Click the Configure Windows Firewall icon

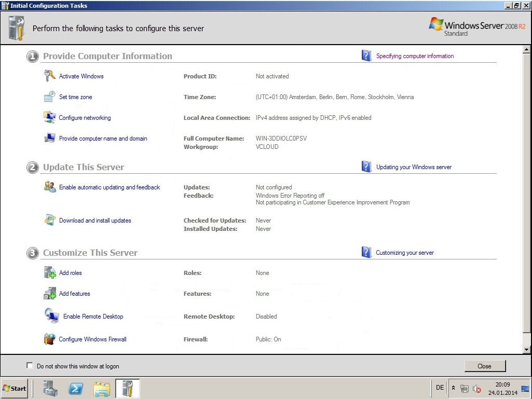(x=49, y=339)
